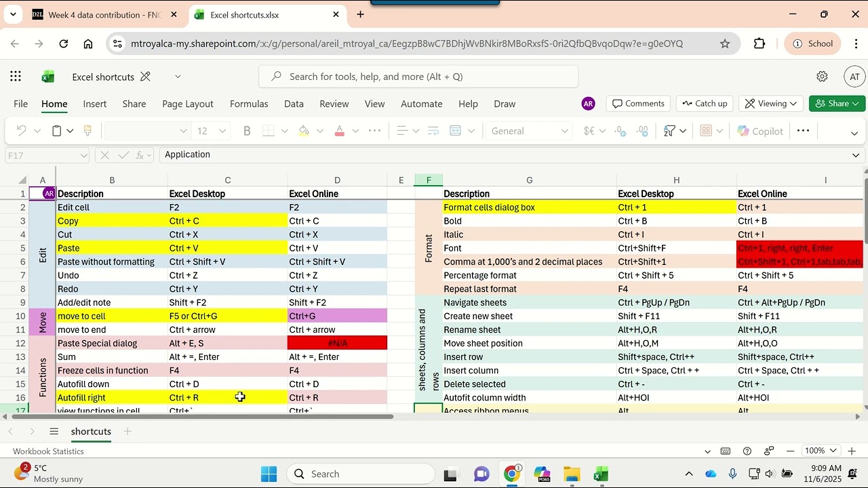Click the help question mark in status bar
The height and width of the screenshot is (488, 868).
point(747,451)
